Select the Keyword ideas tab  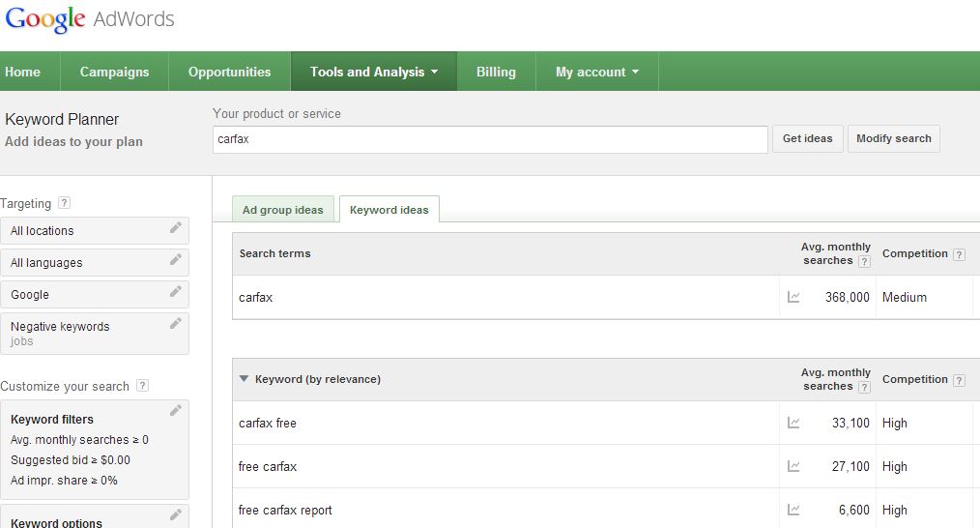[389, 210]
